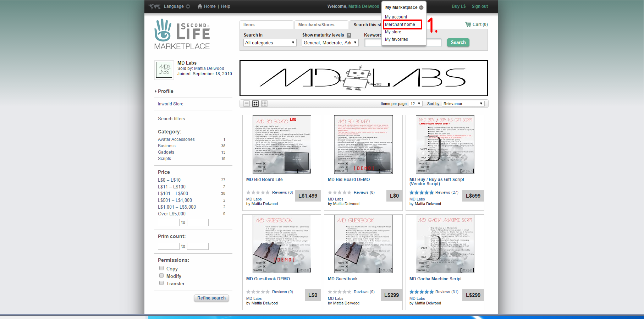Click the Refine search button

click(x=211, y=298)
